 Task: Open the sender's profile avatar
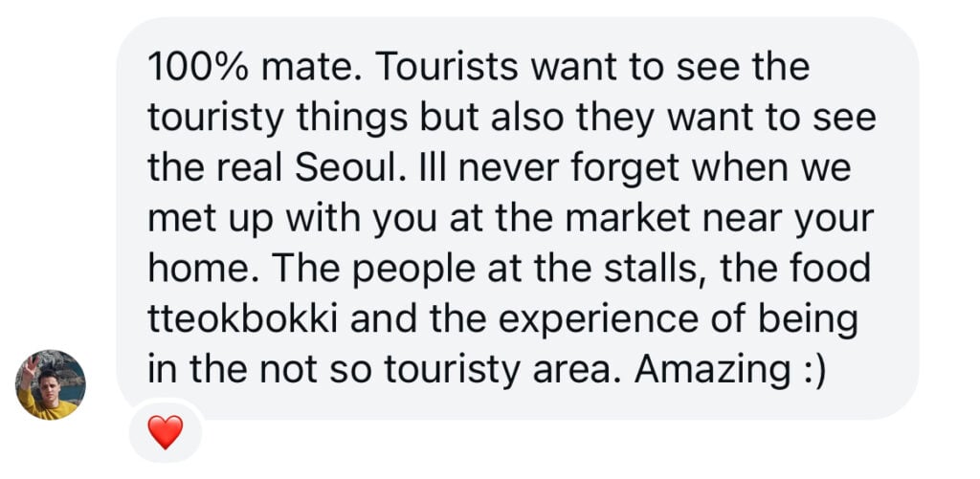[51, 384]
